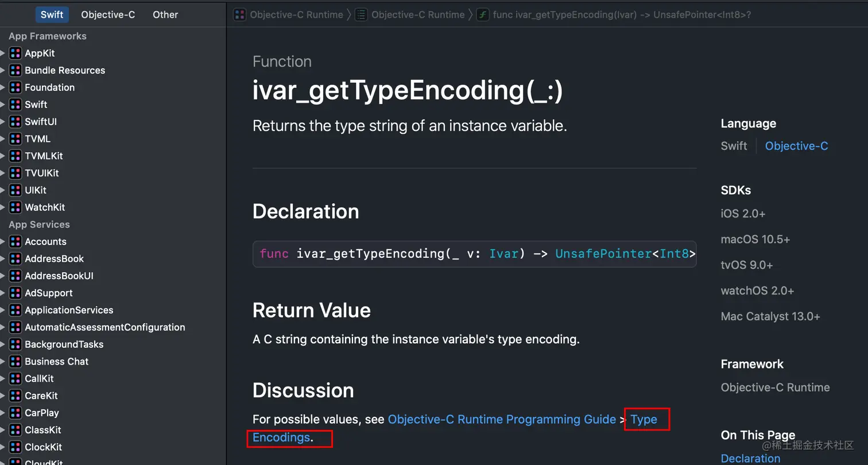Click the second breadcrumb Objective-C Runtime list icon
This screenshot has width=868, height=465.
(x=361, y=15)
